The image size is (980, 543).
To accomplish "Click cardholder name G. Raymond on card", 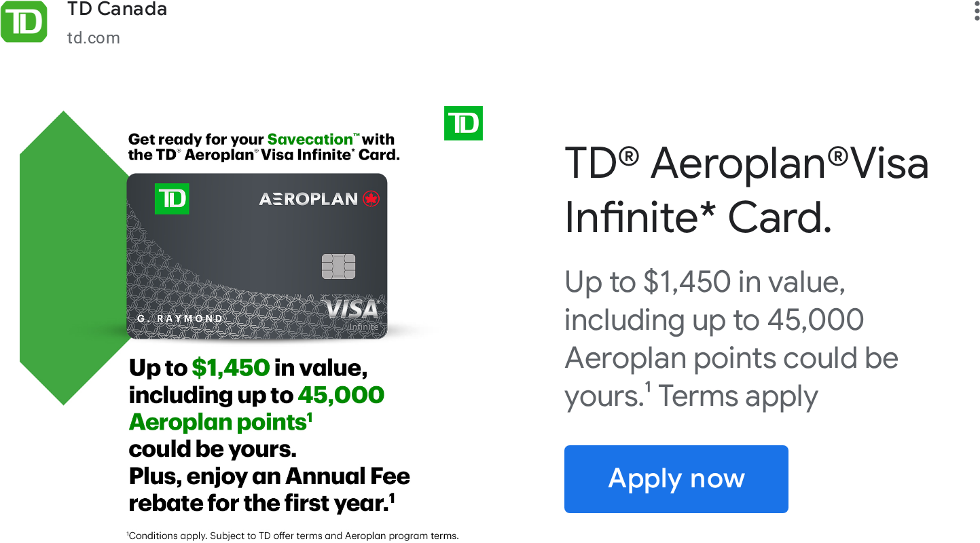I will (x=179, y=318).
